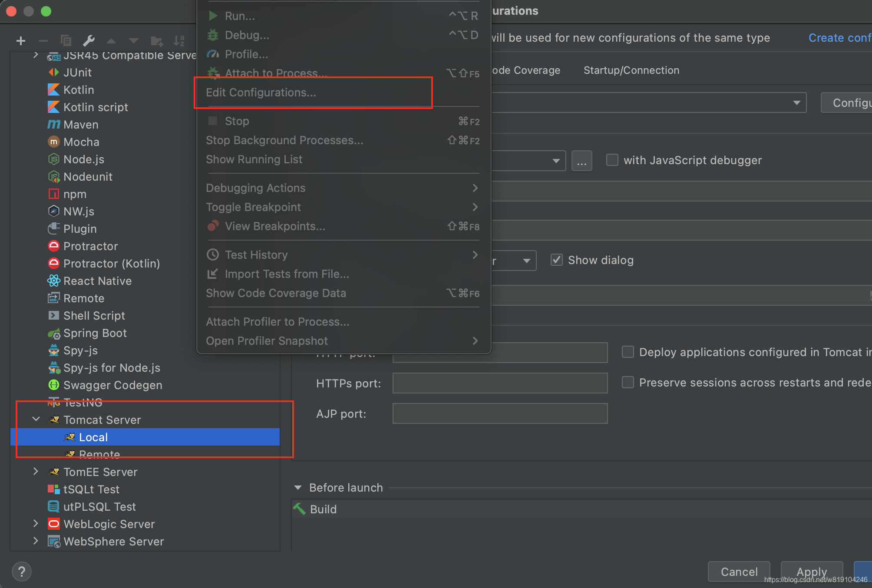Click the Configure... application server button

click(846, 103)
